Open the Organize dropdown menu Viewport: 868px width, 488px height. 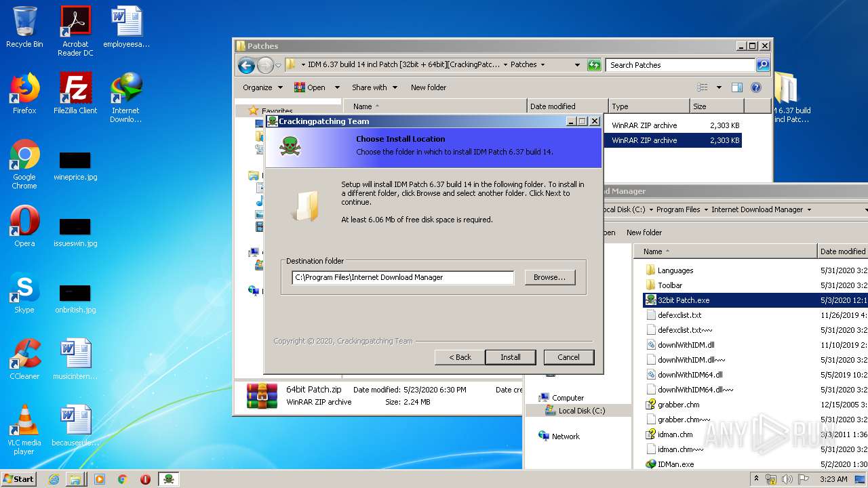262,87
